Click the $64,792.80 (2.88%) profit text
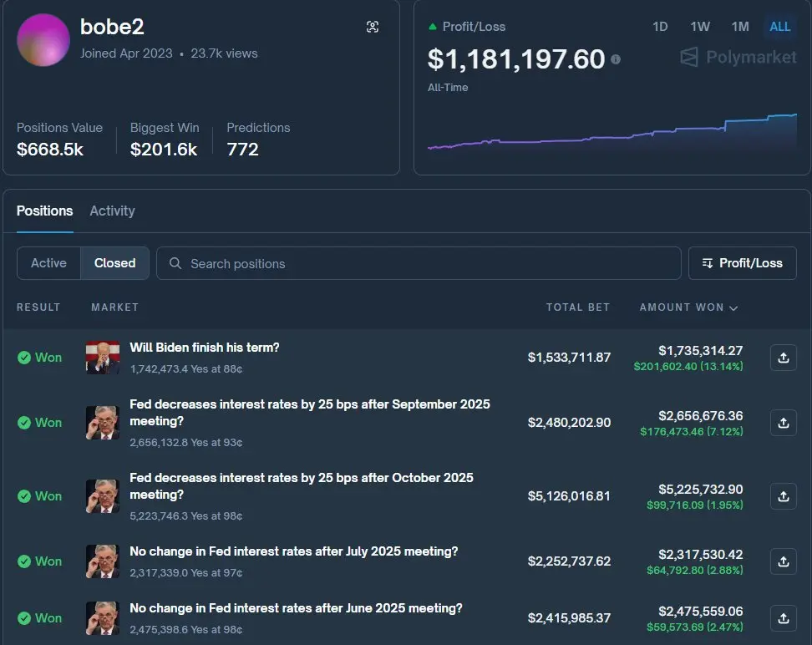This screenshot has width=812, height=645. (x=694, y=571)
